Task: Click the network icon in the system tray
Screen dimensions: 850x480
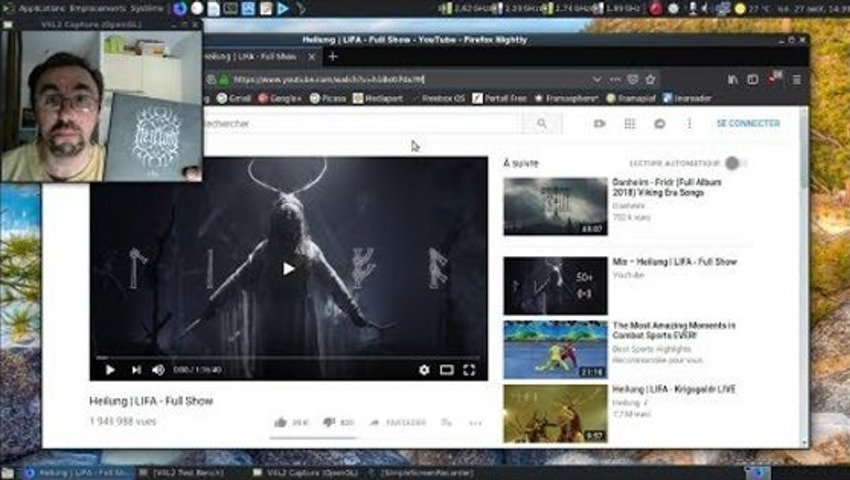Action: (x=723, y=8)
